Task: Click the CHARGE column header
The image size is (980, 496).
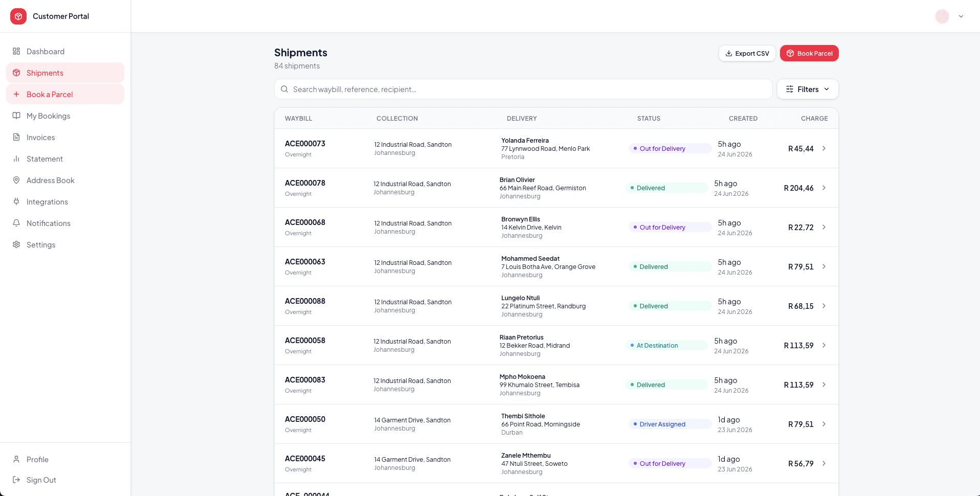Action: point(814,118)
